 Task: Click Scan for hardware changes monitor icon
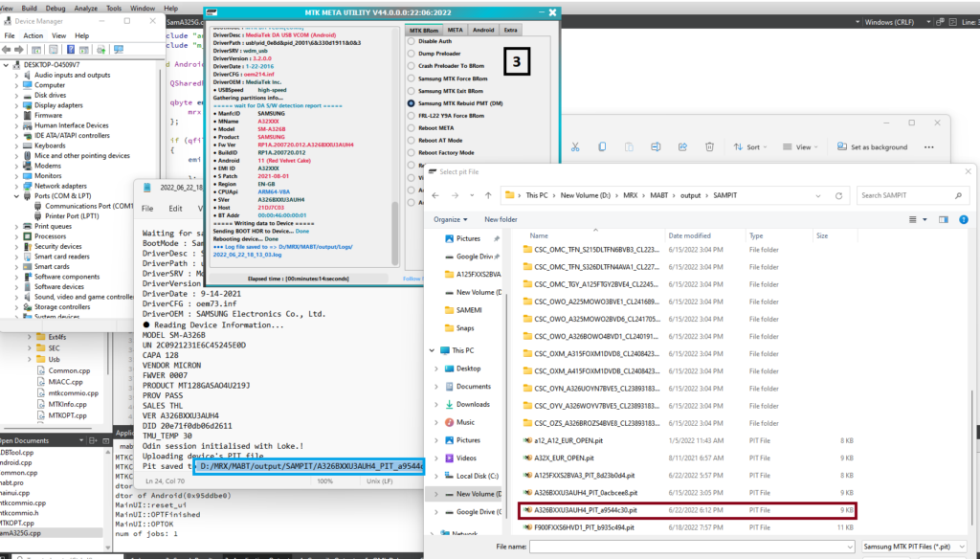click(x=119, y=50)
